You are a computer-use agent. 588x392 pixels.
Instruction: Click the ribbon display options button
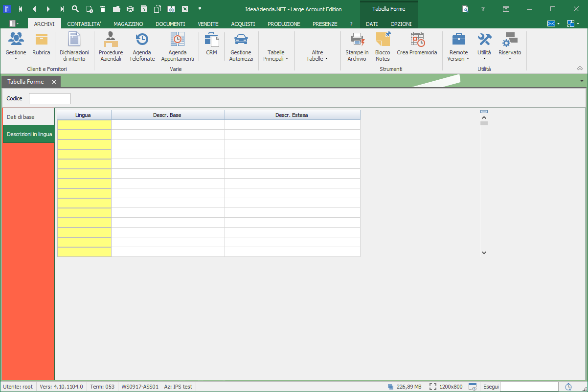click(506, 9)
